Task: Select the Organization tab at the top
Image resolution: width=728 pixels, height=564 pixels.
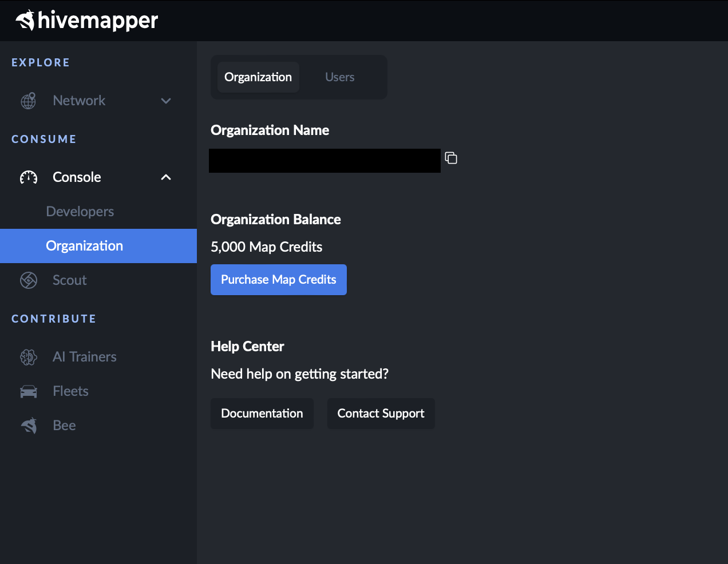Action: pos(258,77)
